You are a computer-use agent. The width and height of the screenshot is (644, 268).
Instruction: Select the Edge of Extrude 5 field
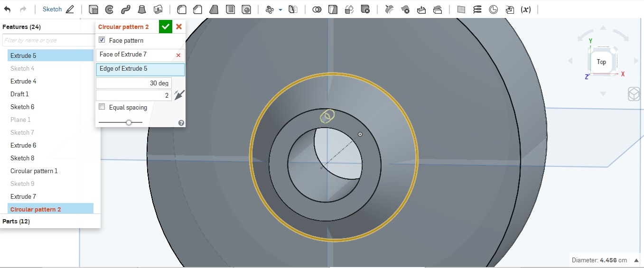[140, 69]
